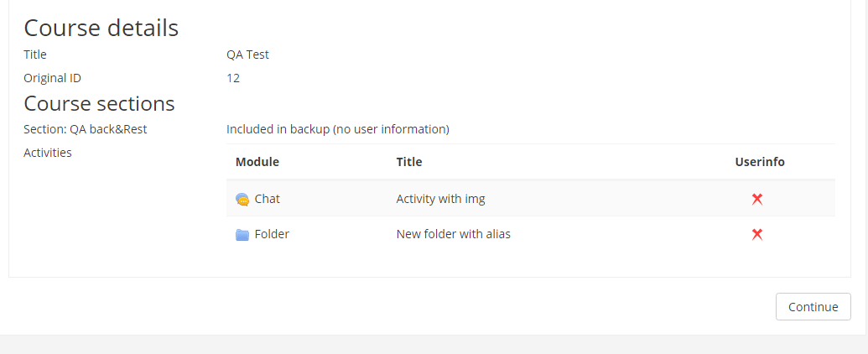
Task: Click the 'New folder with alias' title
Action: click(x=454, y=234)
